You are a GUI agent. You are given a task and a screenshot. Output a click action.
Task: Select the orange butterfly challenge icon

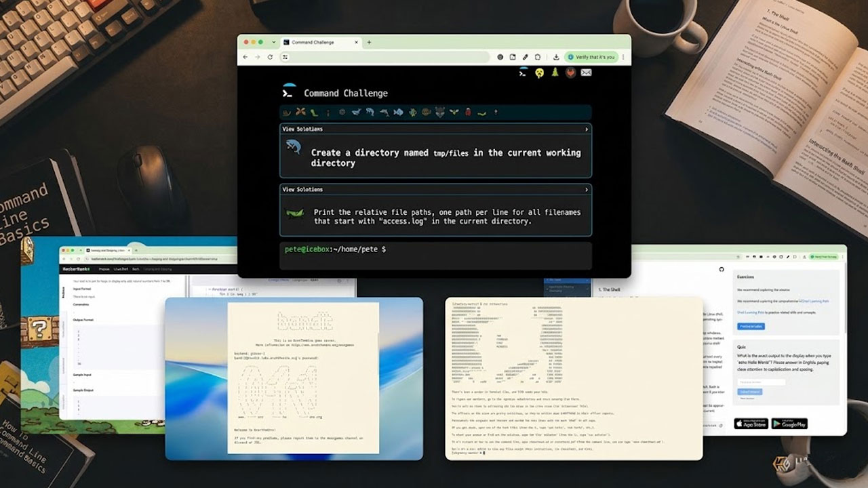(x=300, y=113)
